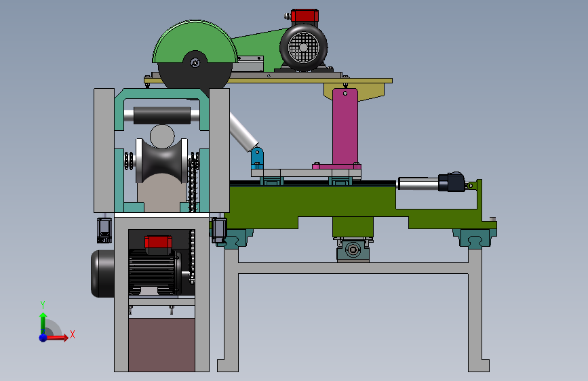Image resolution: width=588 pixels, height=381 pixels.
Task: Select the red terminal box on top motor
Action: point(305,16)
